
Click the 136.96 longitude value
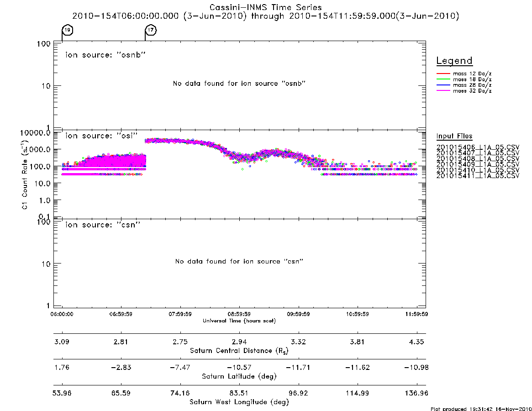pyautogui.click(x=416, y=393)
